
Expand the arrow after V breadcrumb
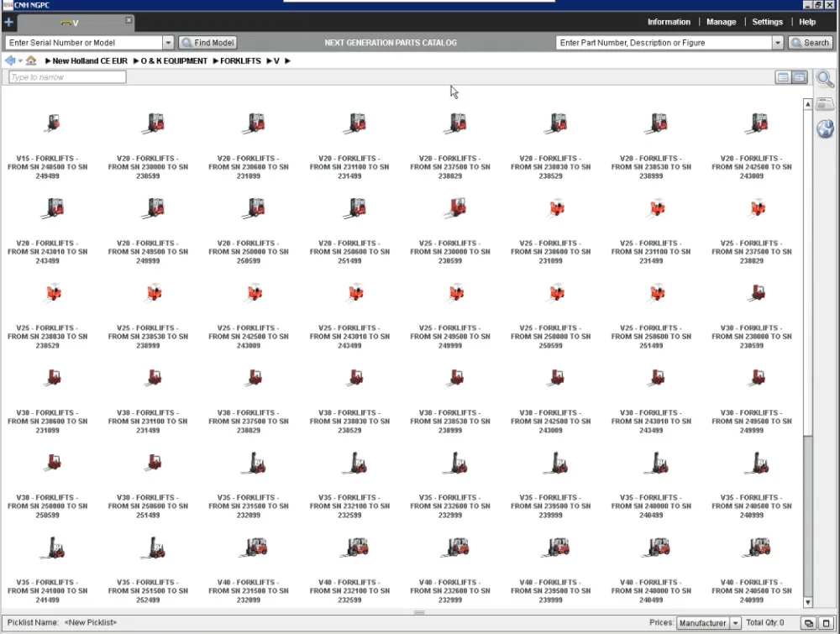tap(287, 61)
